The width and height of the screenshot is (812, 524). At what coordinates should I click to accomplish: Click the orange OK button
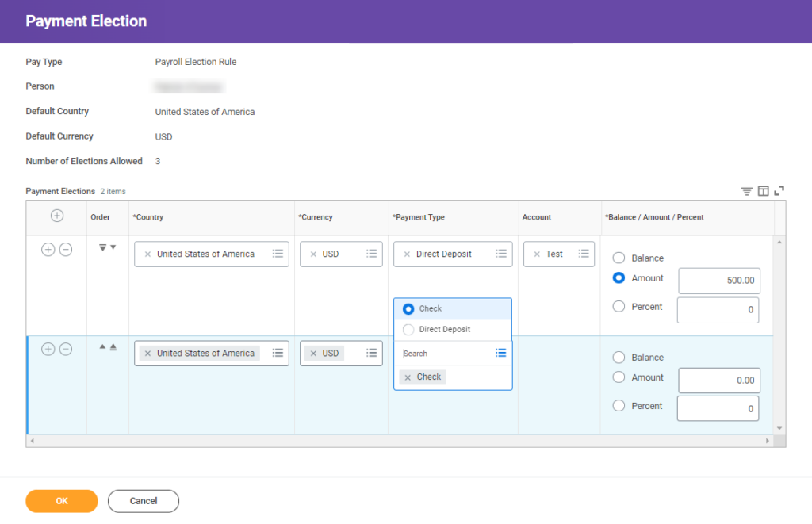[x=62, y=501]
